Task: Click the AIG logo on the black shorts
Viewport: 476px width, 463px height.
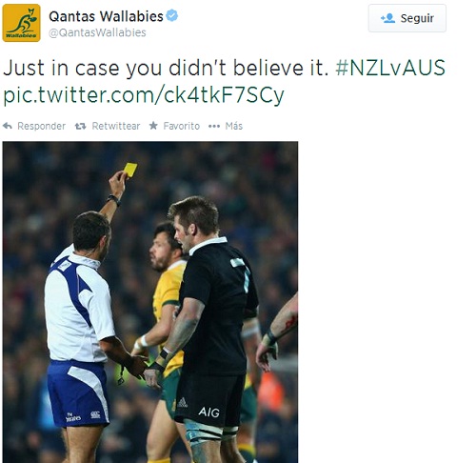Action: click(208, 413)
